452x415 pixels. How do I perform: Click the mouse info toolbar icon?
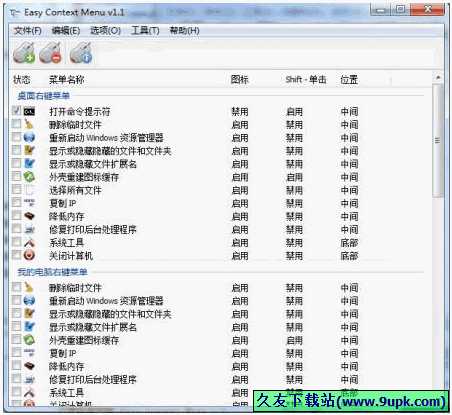81,53
